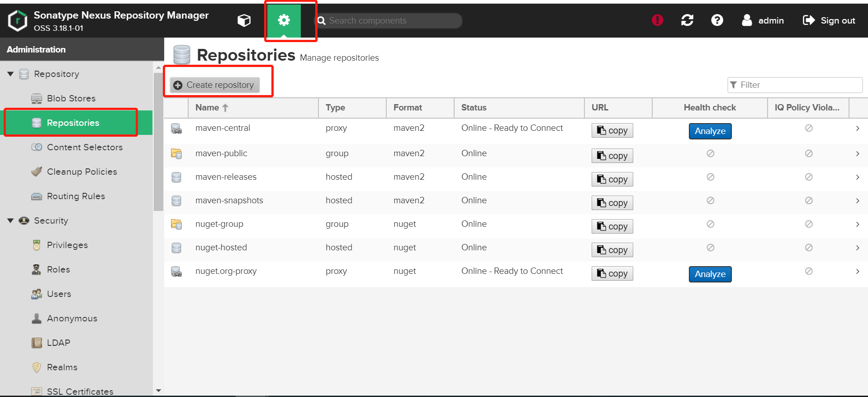Copy URL for maven-snapshots
This screenshot has height=397, width=868.
tap(612, 203)
